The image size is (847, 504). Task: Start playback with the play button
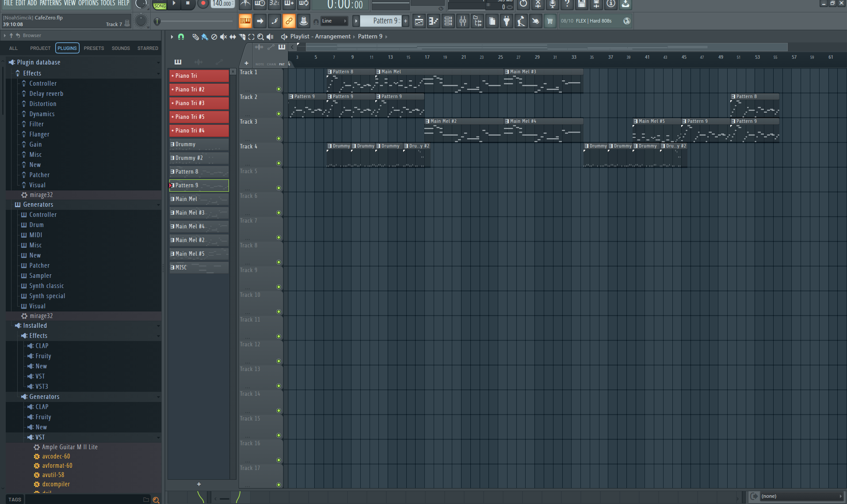174,4
